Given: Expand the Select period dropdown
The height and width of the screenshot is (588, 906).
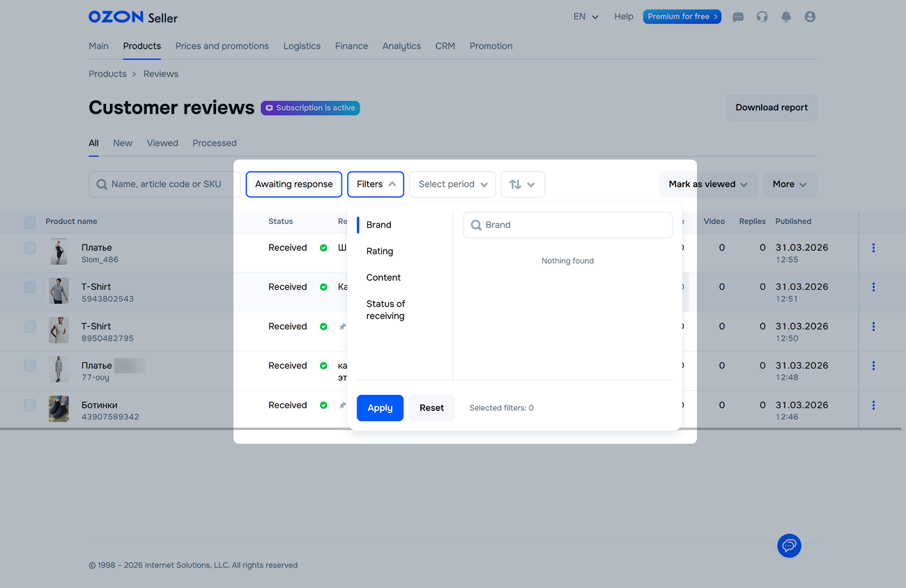Looking at the screenshot, I should tap(452, 185).
